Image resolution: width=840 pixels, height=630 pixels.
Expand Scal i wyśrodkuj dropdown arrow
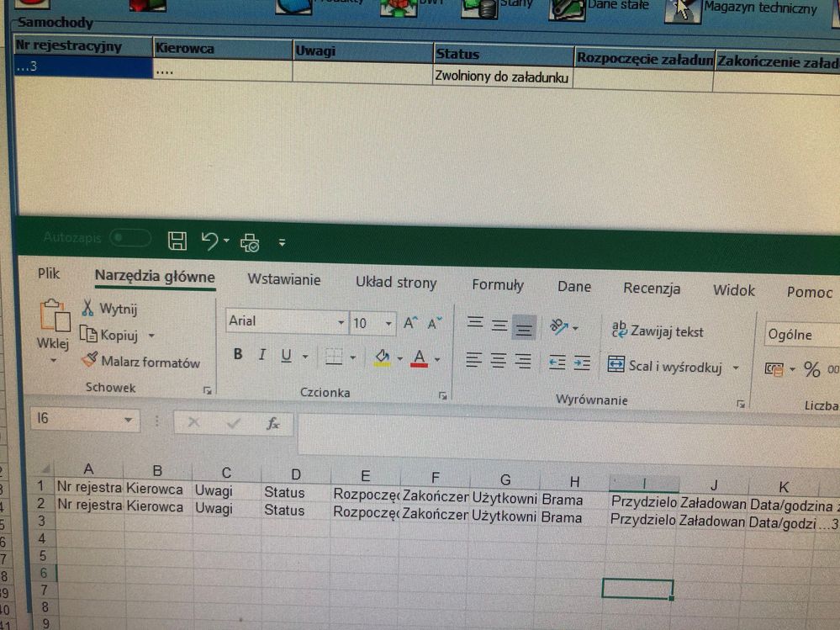[x=736, y=368]
